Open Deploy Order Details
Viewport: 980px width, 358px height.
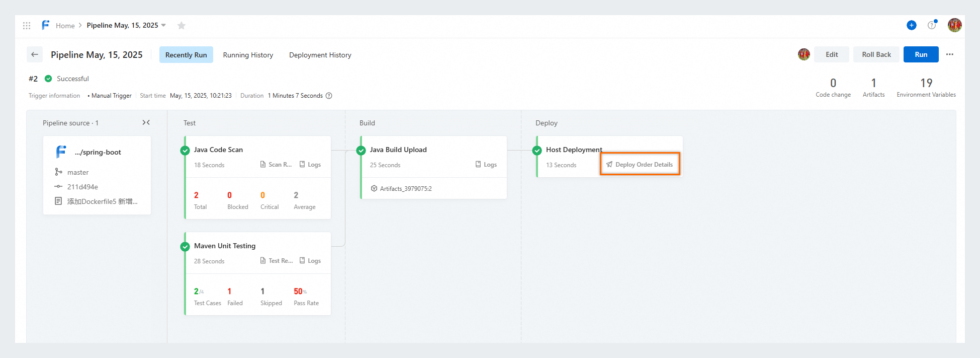pyautogui.click(x=640, y=164)
